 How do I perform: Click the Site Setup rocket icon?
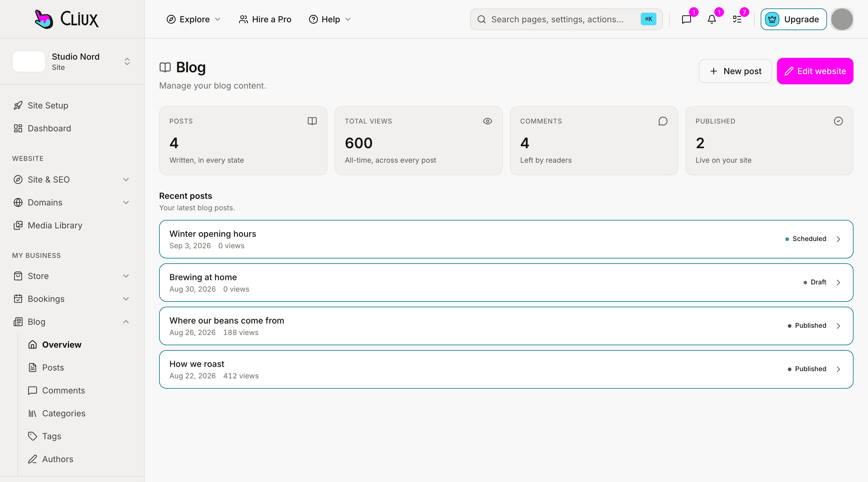pyautogui.click(x=18, y=105)
